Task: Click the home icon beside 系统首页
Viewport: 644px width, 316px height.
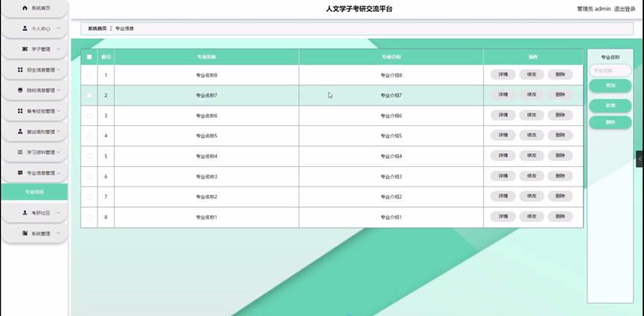Action: [25, 8]
